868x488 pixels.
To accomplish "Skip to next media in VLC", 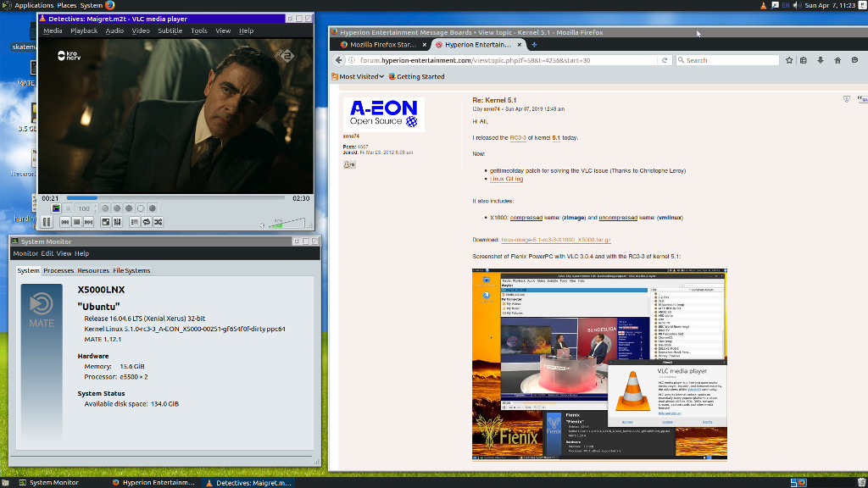I will point(88,222).
